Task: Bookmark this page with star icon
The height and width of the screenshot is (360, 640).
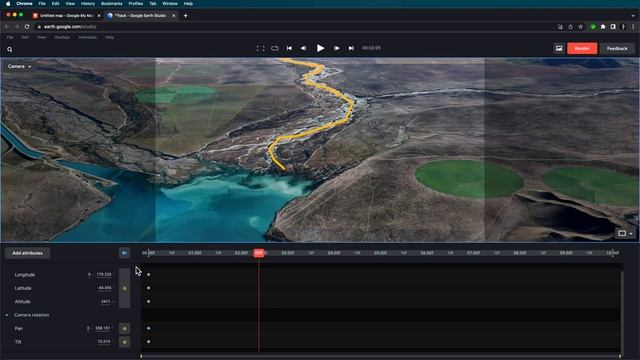Action: 580,27
